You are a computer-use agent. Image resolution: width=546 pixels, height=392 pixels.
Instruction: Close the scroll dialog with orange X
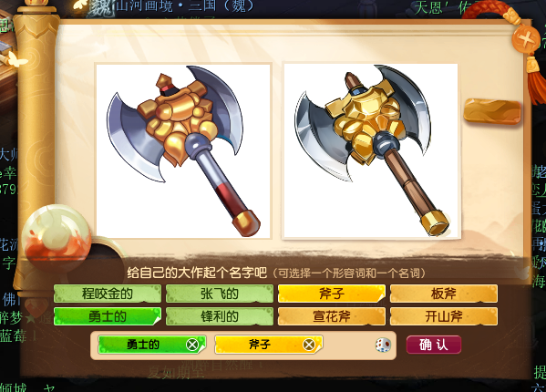click(526, 37)
